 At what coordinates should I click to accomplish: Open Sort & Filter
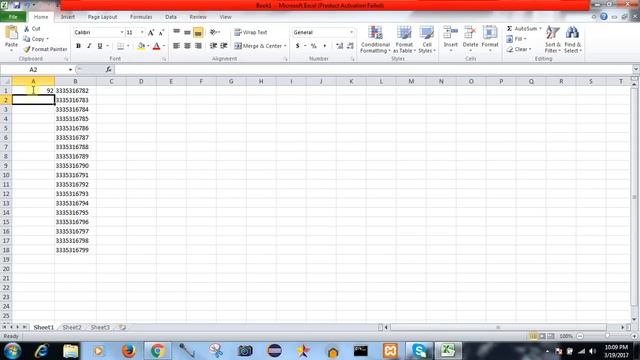click(x=553, y=39)
